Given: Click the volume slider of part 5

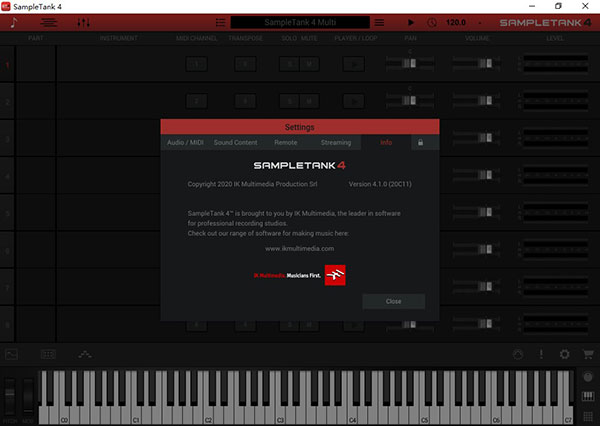Looking at the screenshot, I should click(x=476, y=212).
